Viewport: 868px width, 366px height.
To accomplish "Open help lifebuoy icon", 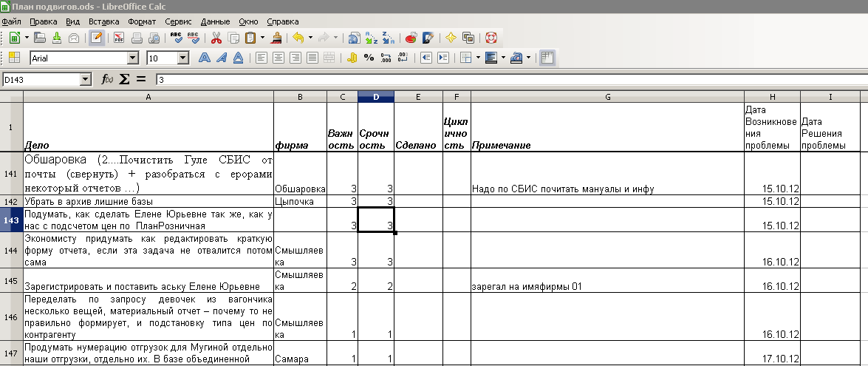I will (x=491, y=38).
